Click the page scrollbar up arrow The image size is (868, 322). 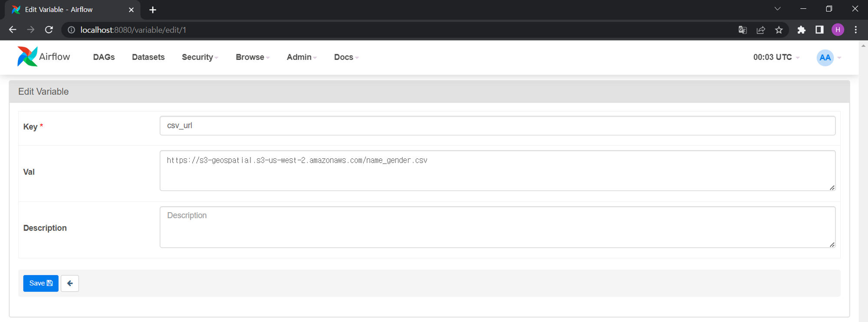pyautogui.click(x=863, y=45)
